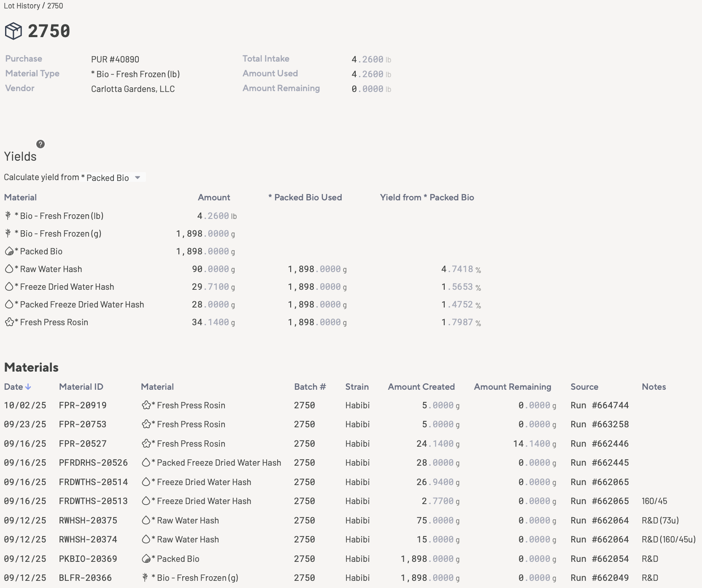Open purchase PUR #40890
The height and width of the screenshot is (588, 702).
[x=115, y=59]
